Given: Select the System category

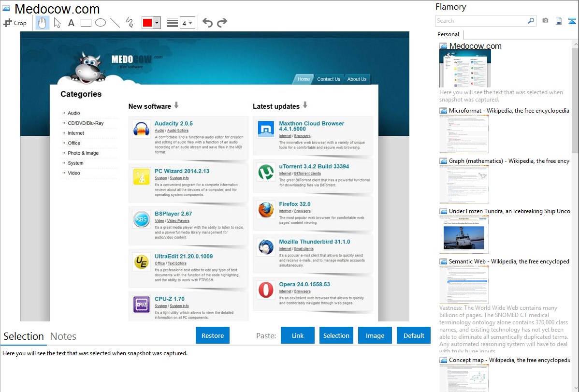Looking at the screenshot, I should coord(75,163).
